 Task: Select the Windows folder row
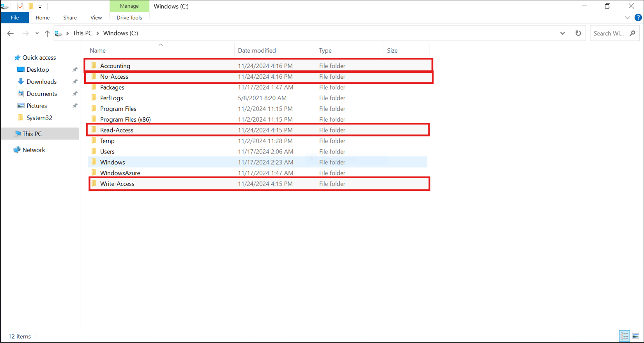pyautogui.click(x=258, y=162)
